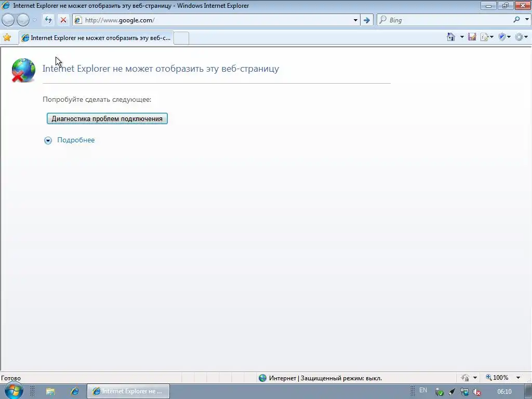Click the clock showing 06:10
The width and height of the screenshot is (532, 399).
504,392
